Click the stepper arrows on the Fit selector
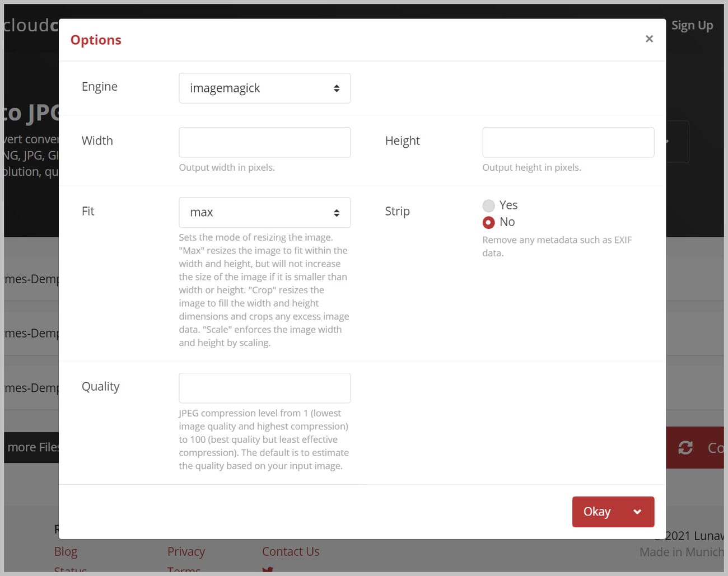728x576 pixels. click(x=337, y=212)
